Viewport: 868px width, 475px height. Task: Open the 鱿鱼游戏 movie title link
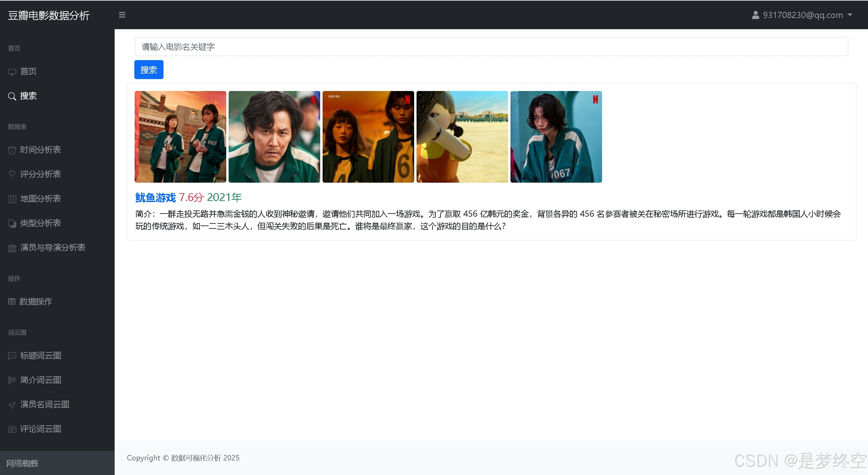(x=155, y=198)
